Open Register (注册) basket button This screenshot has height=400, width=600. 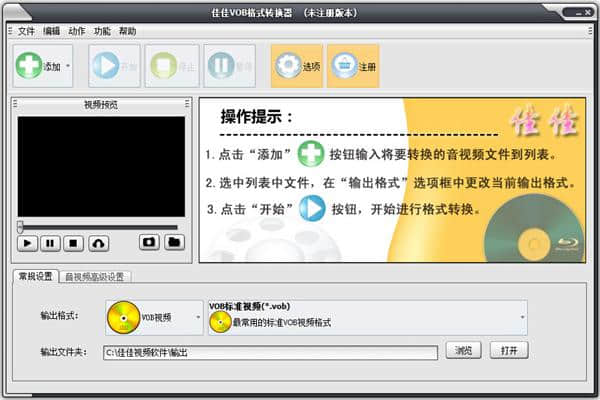(x=353, y=66)
